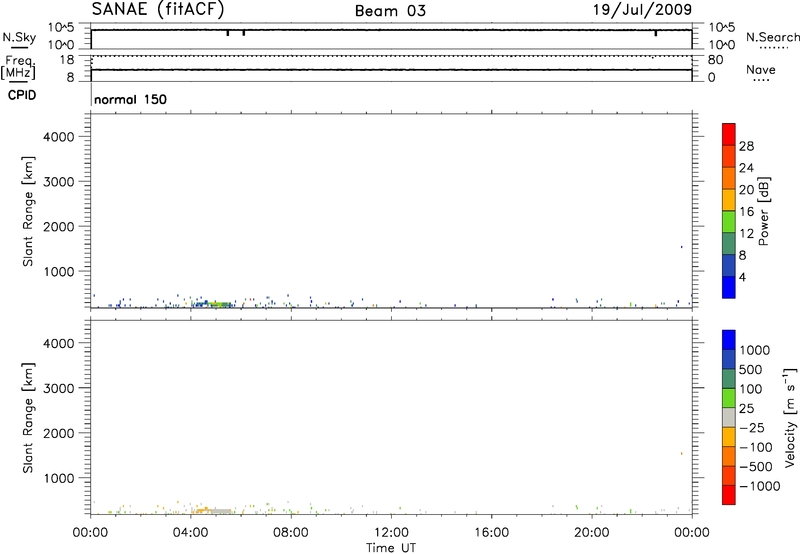This screenshot has width=800, height=554.
Task: Click the 1000 value on velocity colorbar
Action: [755, 350]
